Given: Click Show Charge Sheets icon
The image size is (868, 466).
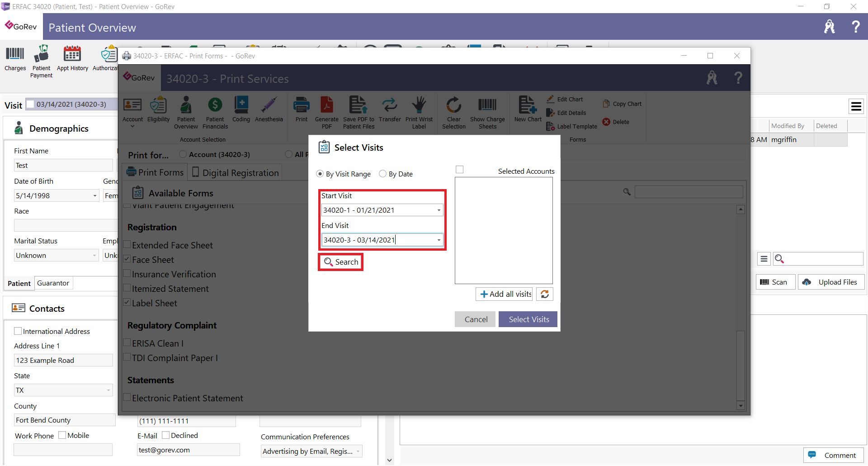Looking at the screenshot, I should click(x=487, y=113).
